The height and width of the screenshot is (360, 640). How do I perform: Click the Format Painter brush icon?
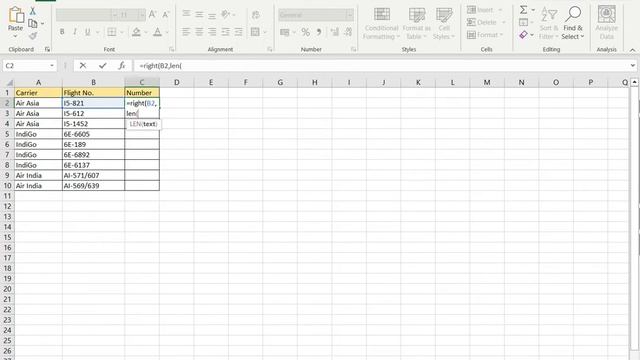[x=33, y=36]
